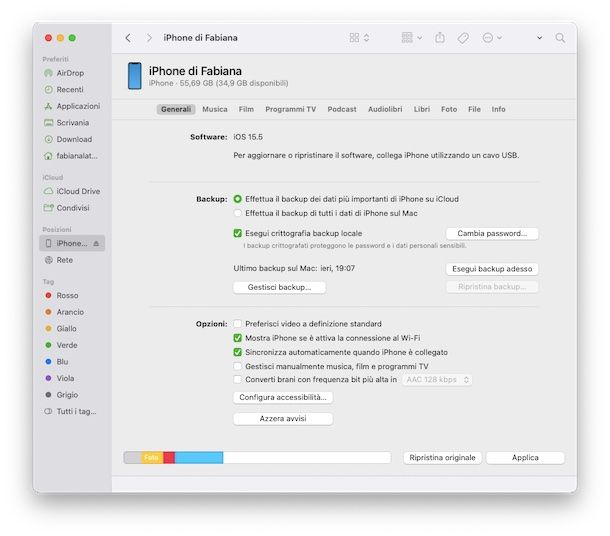Click the tag toolbar icon
Image resolution: width=610 pixels, height=536 pixels.
[x=463, y=38]
